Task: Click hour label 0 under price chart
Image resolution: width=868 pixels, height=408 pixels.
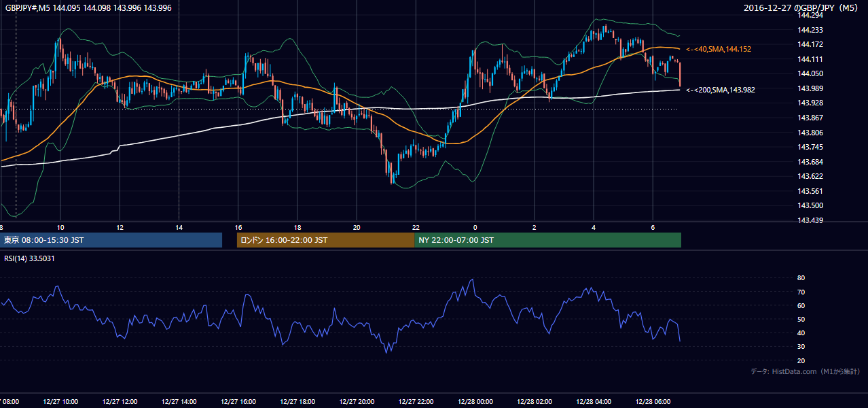Action: tap(475, 227)
